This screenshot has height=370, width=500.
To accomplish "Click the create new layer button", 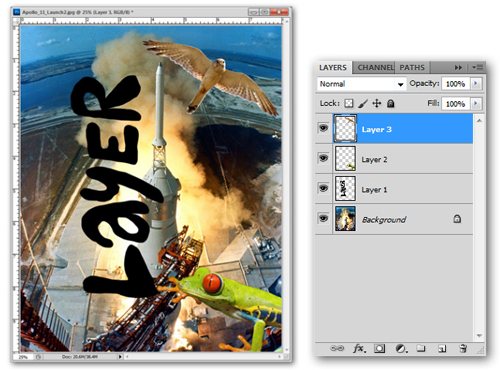I will pyautogui.click(x=442, y=349).
